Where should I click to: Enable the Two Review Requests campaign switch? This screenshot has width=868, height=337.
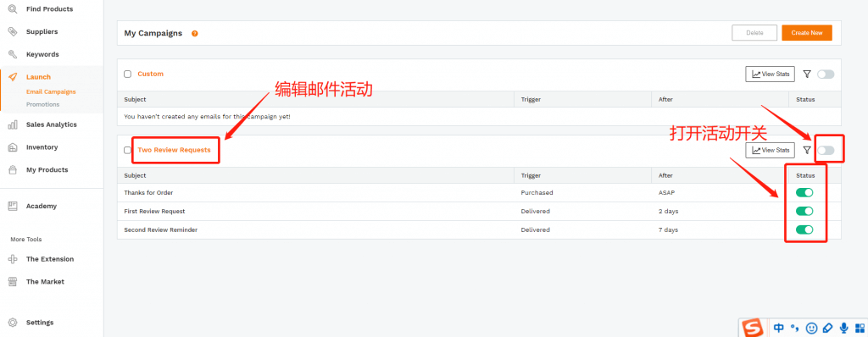(x=826, y=150)
